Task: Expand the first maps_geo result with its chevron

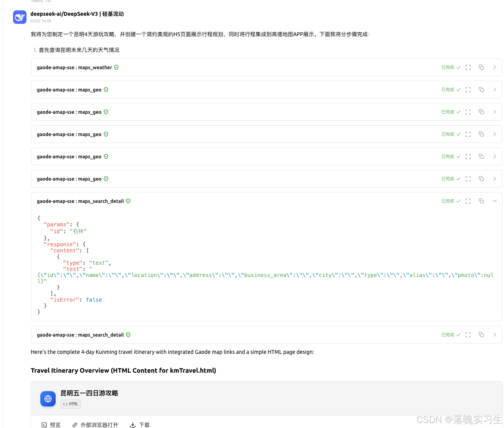Action: [495, 90]
